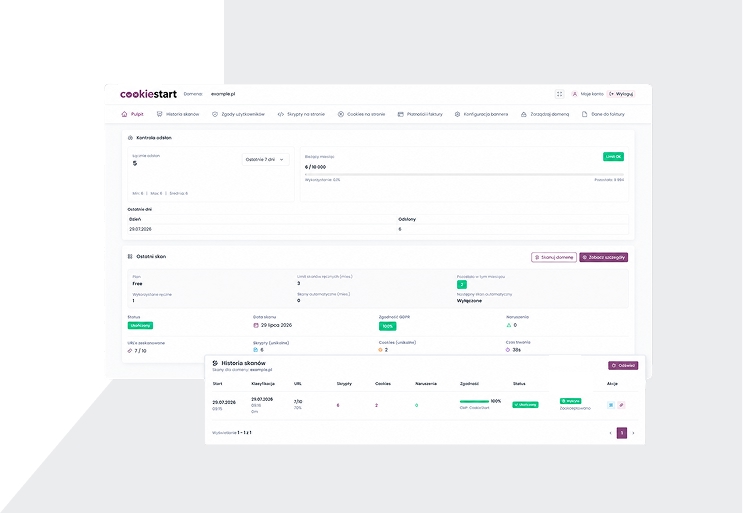Click the cookiestart logo
The height and width of the screenshot is (513, 743).
click(148, 94)
